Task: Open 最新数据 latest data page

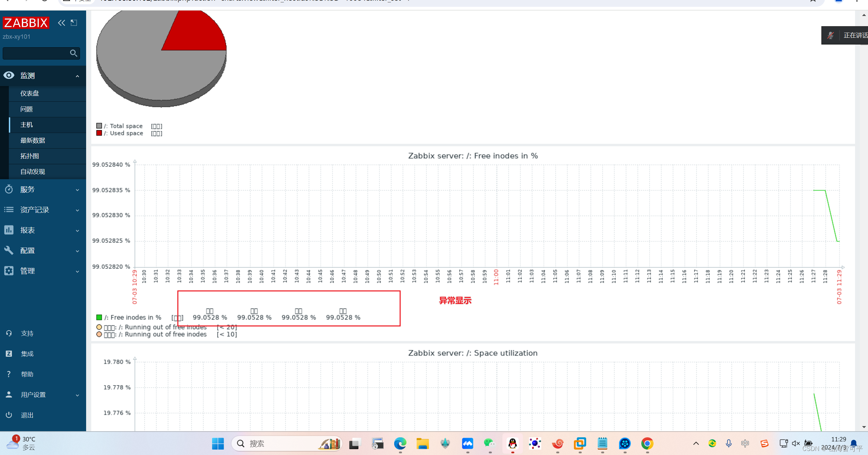Action: (33, 140)
